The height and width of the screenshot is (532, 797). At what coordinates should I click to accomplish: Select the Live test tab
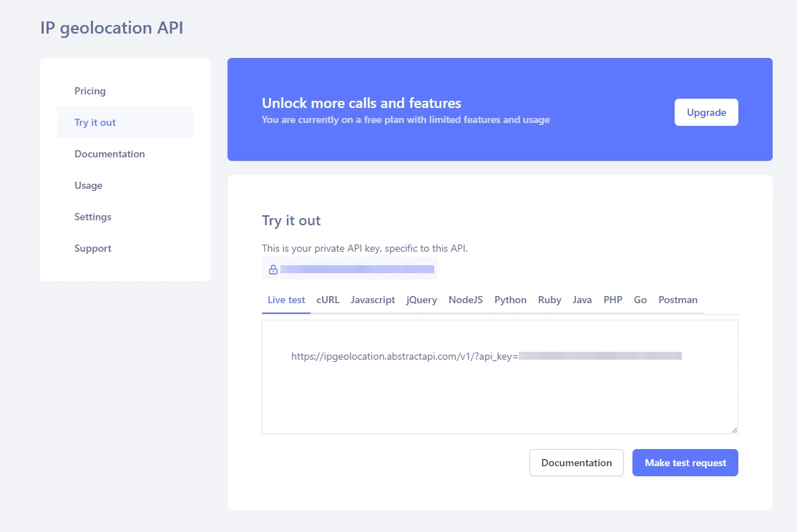[x=285, y=300]
